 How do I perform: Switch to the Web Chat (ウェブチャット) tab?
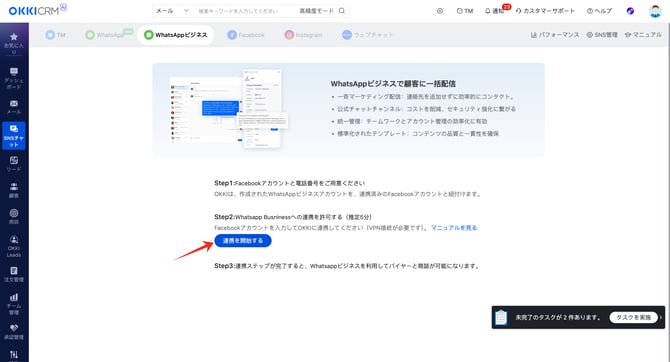pos(367,35)
